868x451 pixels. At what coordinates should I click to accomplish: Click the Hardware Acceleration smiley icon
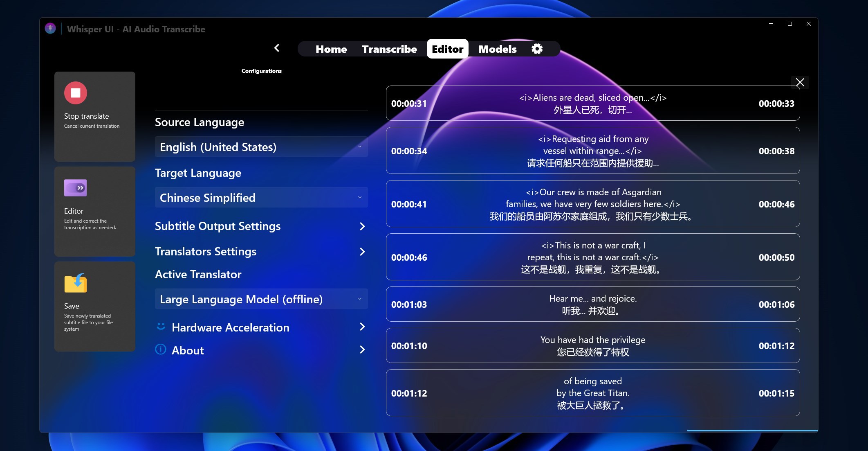(161, 327)
